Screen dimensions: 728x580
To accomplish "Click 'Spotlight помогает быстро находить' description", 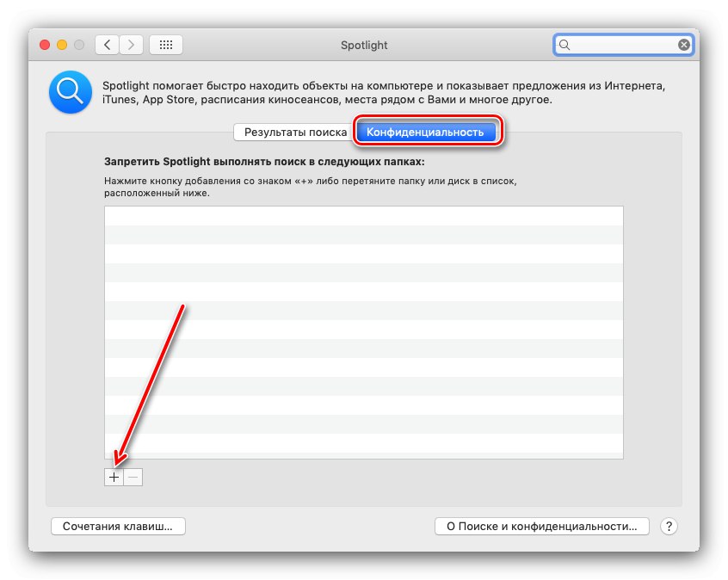I will point(384,92).
